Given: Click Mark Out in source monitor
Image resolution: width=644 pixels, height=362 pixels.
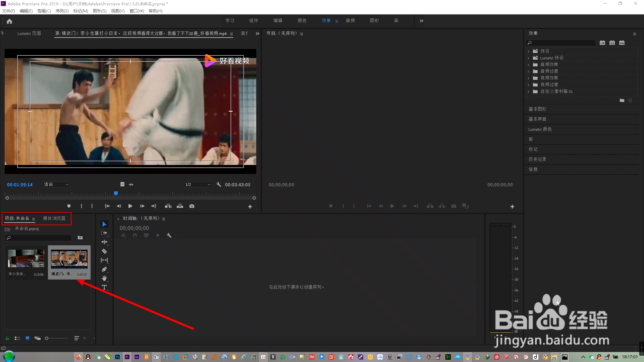Looking at the screenshot, I should 92,206.
